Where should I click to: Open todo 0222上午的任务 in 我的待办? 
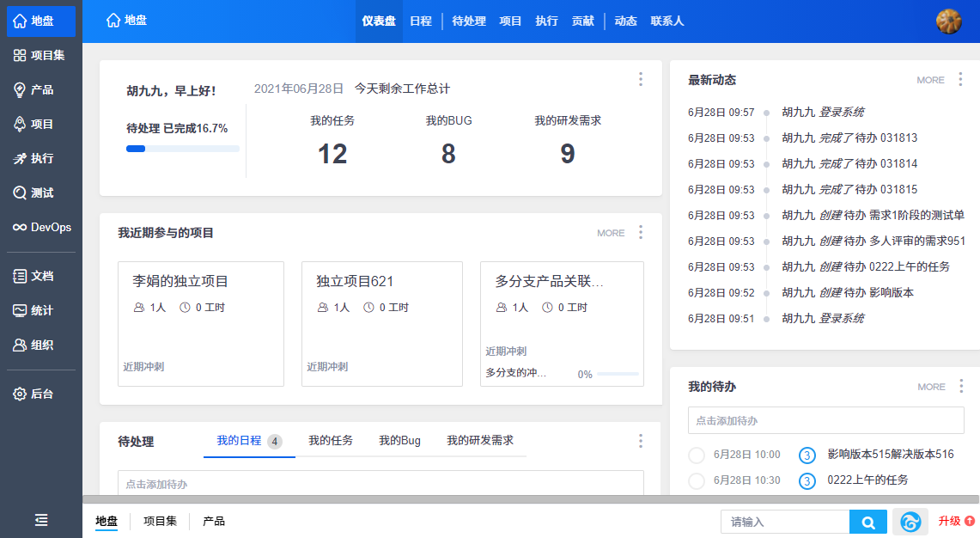coord(867,480)
